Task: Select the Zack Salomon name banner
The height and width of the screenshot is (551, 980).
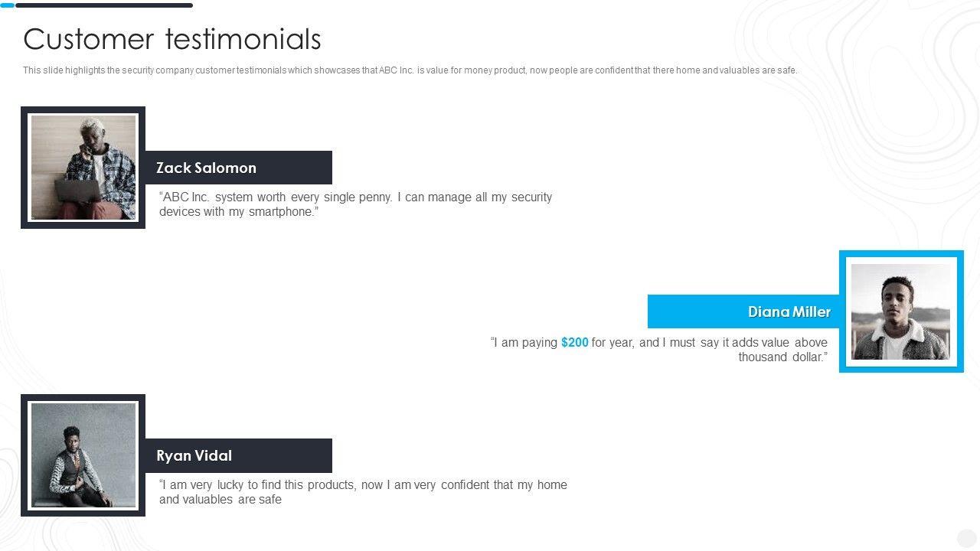Action: tap(238, 168)
